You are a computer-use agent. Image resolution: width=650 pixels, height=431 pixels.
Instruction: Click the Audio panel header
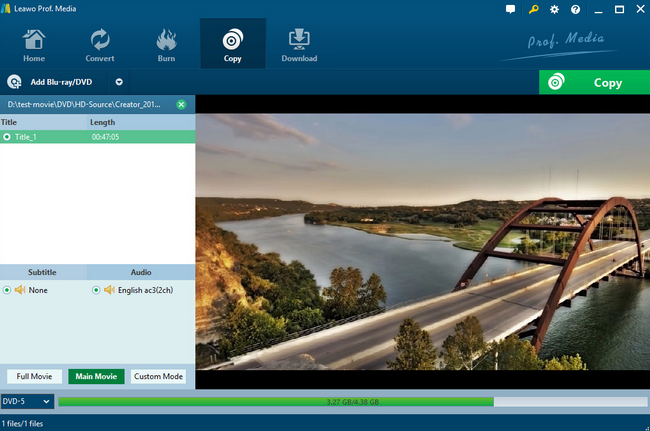(x=141, y=272)
